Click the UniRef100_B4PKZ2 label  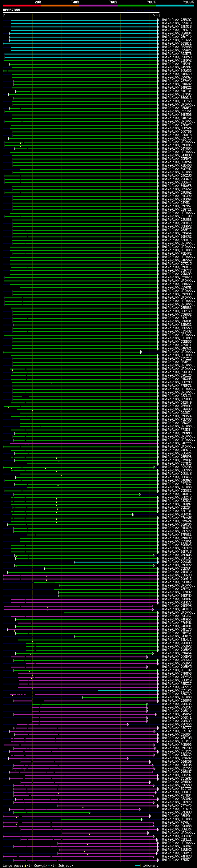[177, 88]
